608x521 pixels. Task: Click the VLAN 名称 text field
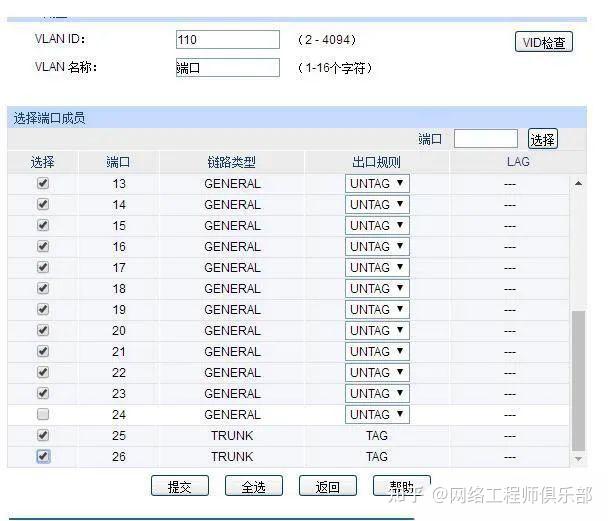pyautogui.click(x=227, y=68)
